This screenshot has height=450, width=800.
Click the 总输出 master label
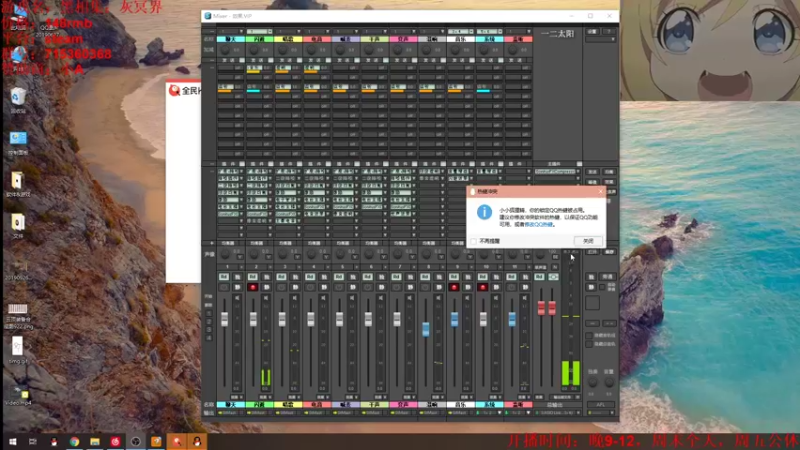click(555, 405)
